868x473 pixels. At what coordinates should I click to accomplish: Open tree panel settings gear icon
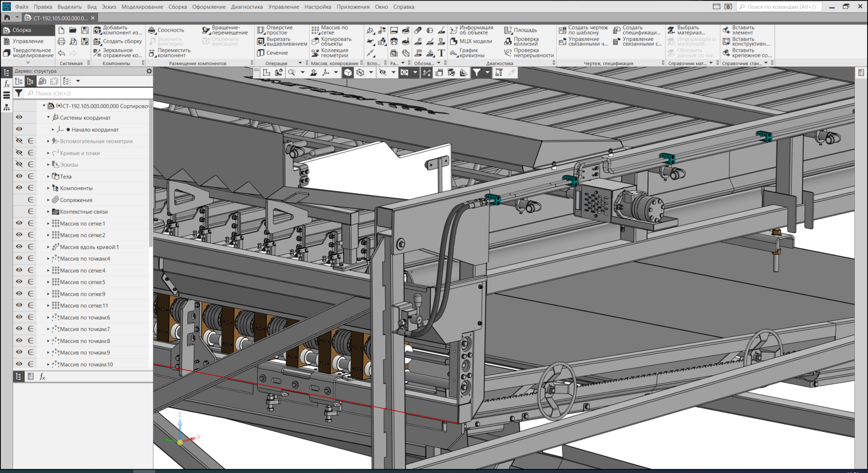pos(149,71)
